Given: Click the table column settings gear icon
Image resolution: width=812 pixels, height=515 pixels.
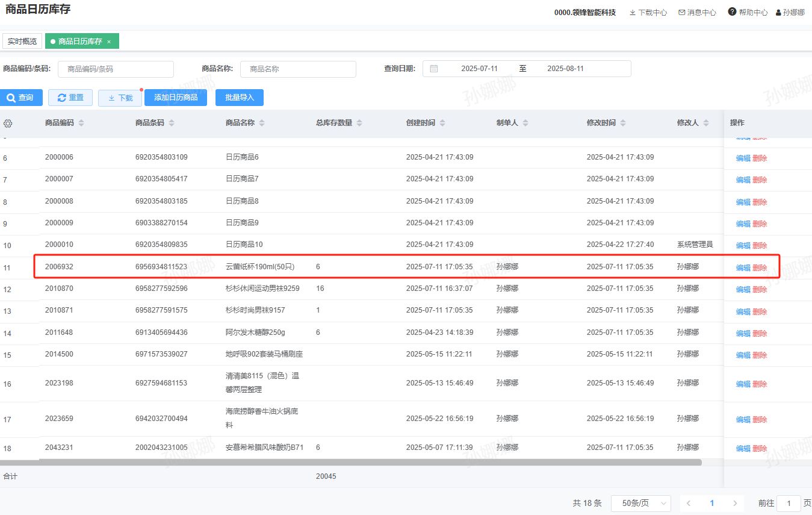Looking at the screenshot, I should pos(8,123).
